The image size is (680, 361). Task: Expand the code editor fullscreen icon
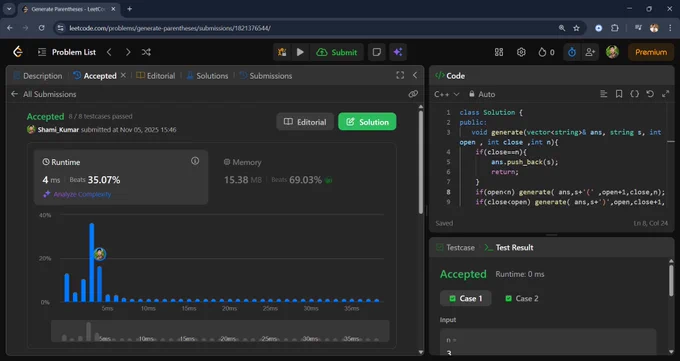tap(665, 94)
